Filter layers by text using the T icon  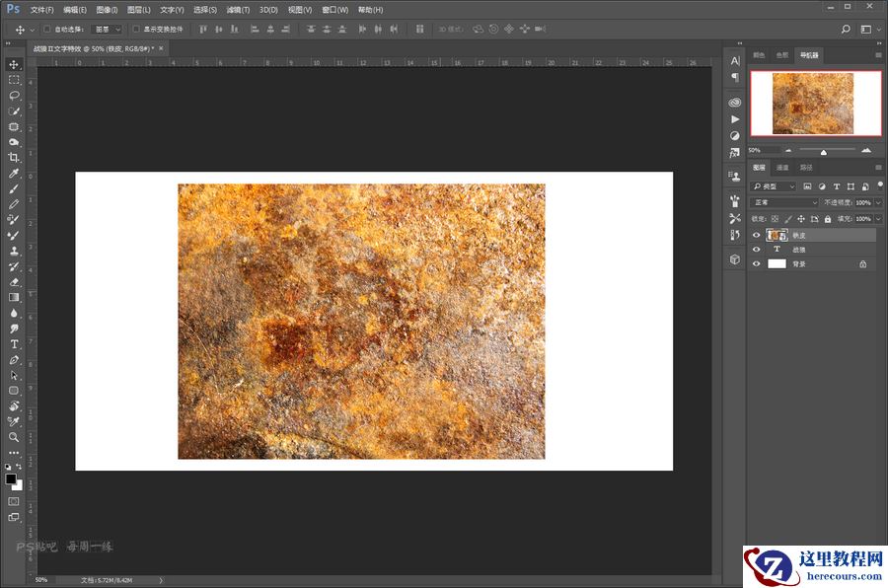[x=837, y=186]
